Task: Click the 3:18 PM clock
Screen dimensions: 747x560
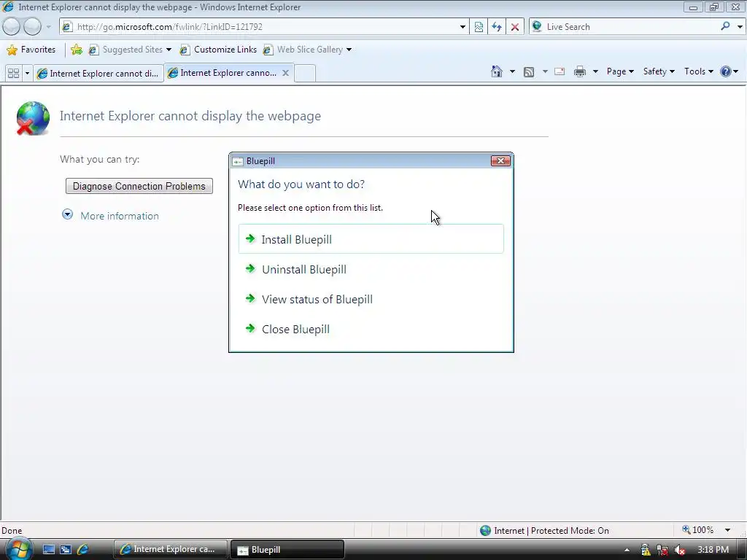Action: 713,550
